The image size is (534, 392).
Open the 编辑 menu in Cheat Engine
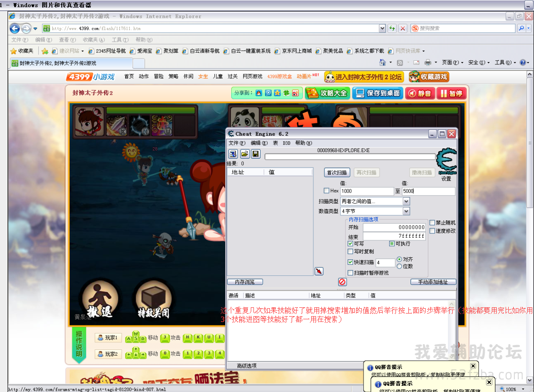(259, 143)
